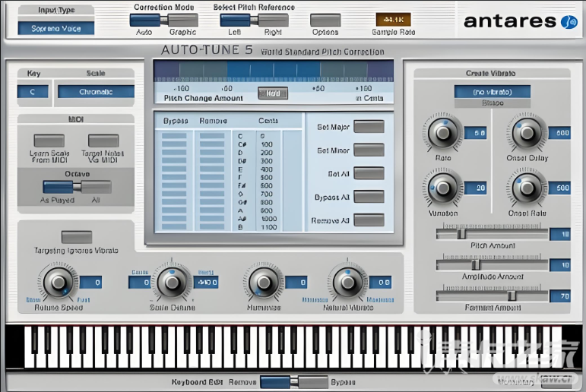
Task: Click the Bypass column header
Action: tap(176, 121)
